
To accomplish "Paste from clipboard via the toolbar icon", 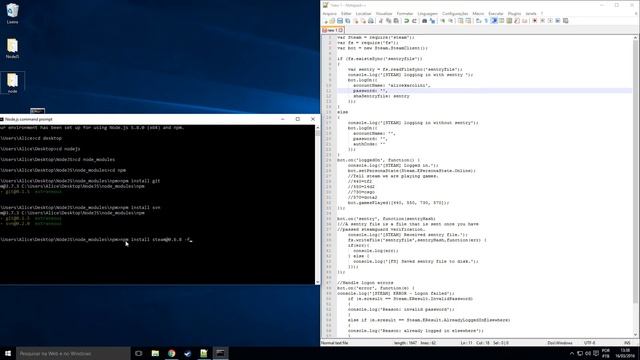I will 396,20.
